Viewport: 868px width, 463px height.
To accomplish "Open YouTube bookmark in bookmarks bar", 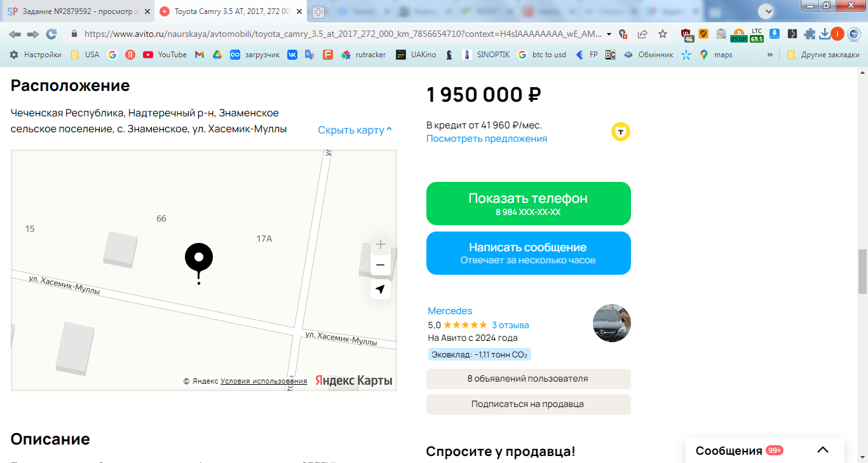I will click(x=165, y=55).
